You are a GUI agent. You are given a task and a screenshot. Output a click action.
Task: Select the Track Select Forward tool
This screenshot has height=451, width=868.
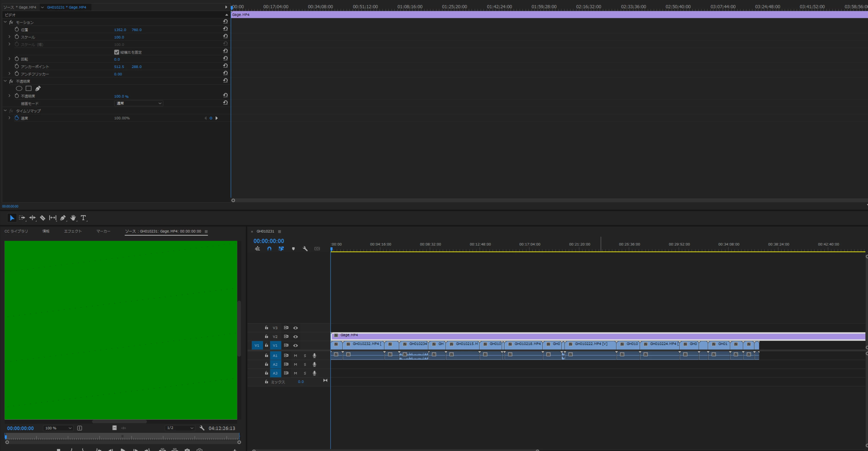tap(22, 218)
